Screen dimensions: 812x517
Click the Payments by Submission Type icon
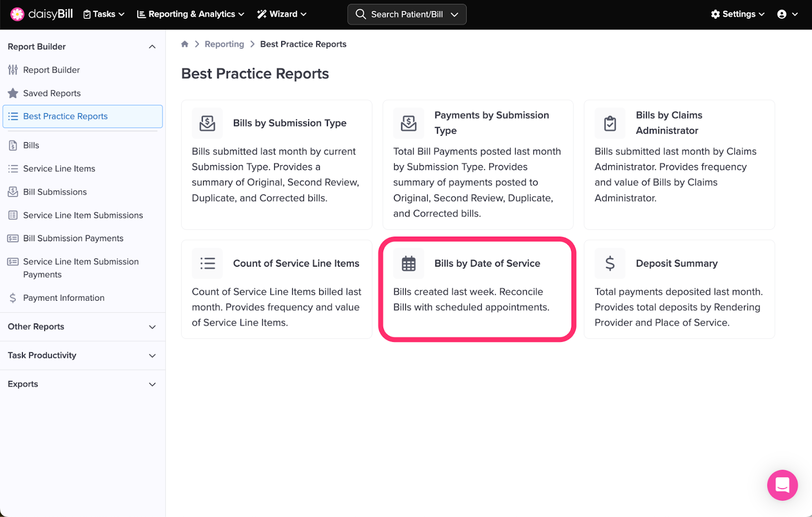409,123
